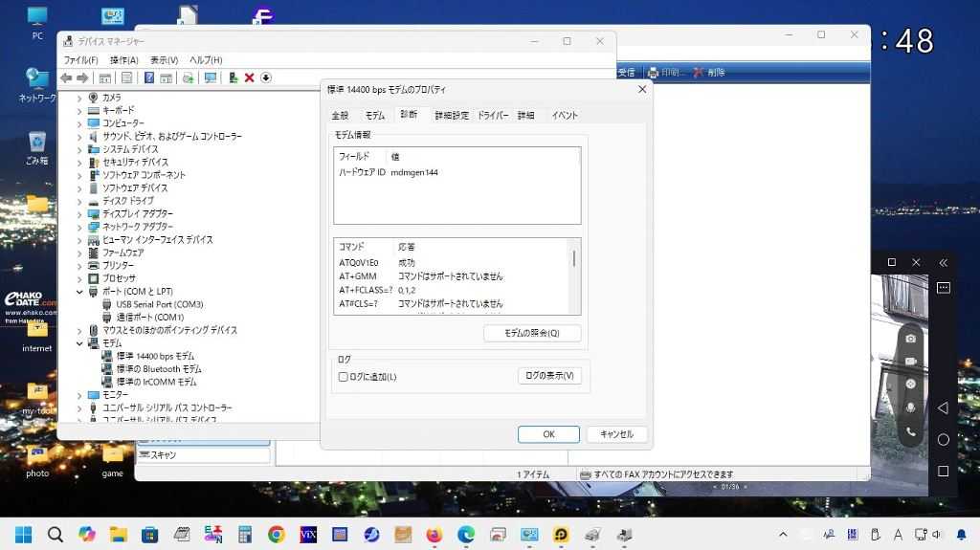The height and width of the screenshot is (550, 980).
Task: Select 標準 14400 bps モデム in tree
Action: point(155,356)
